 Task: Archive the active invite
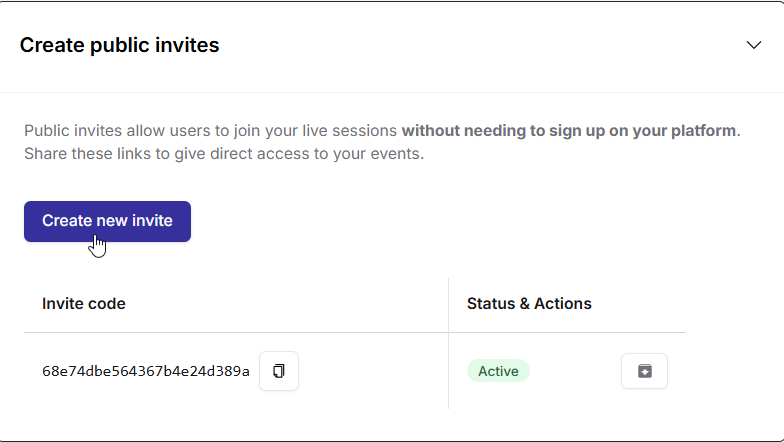coord(644,371)
